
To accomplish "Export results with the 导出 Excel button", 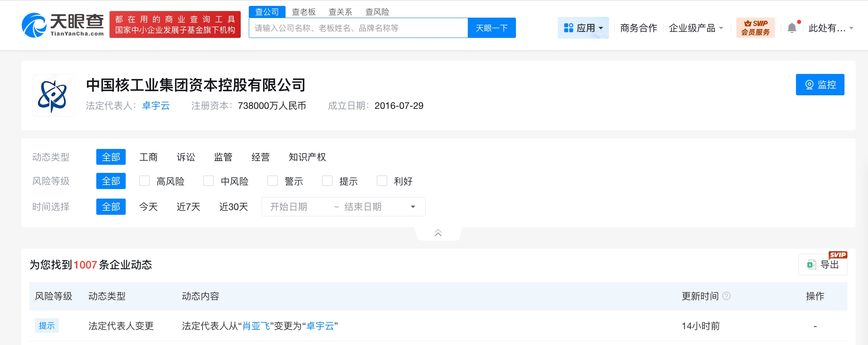I will [823, 264].
